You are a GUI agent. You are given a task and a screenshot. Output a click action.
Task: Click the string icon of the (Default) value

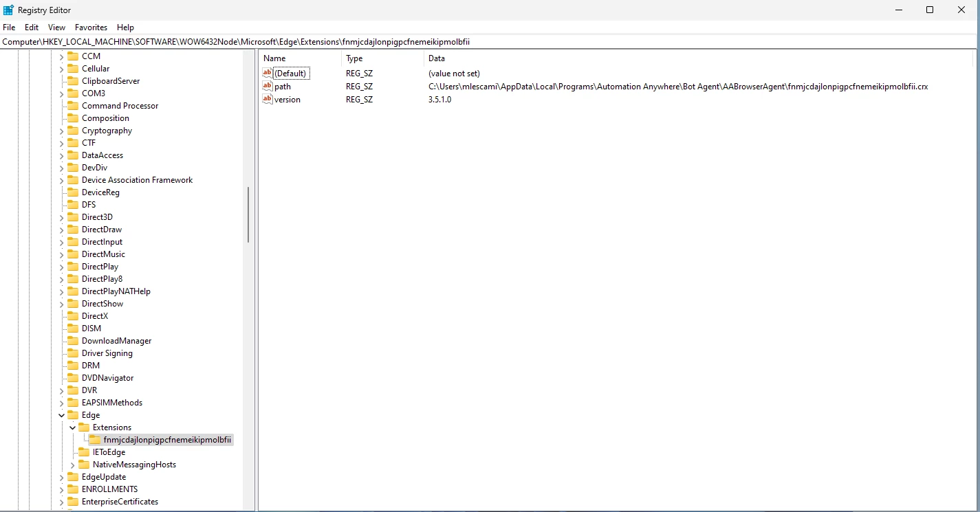click(x=268, y=73)
